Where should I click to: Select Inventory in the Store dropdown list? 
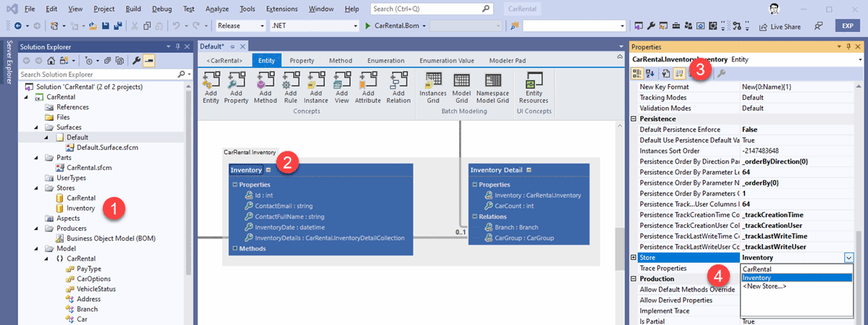point(757,278)
